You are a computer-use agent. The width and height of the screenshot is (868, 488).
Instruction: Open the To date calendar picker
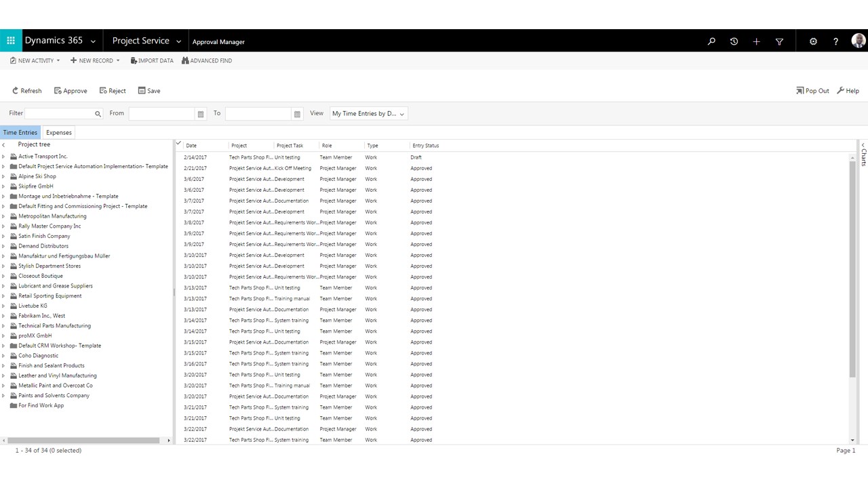tap(297, 114)
